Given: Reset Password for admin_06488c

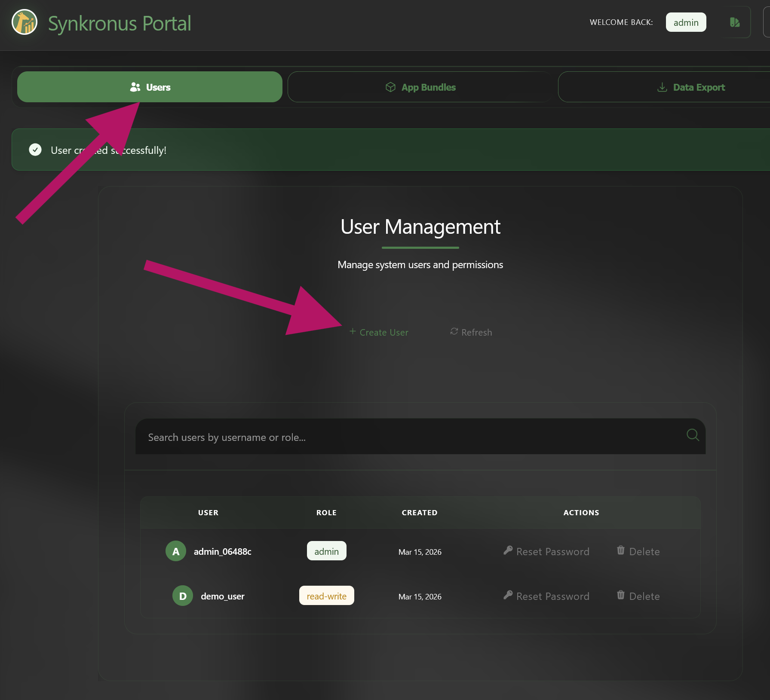Looking at the screenshot, I should (x=546, y=551).
